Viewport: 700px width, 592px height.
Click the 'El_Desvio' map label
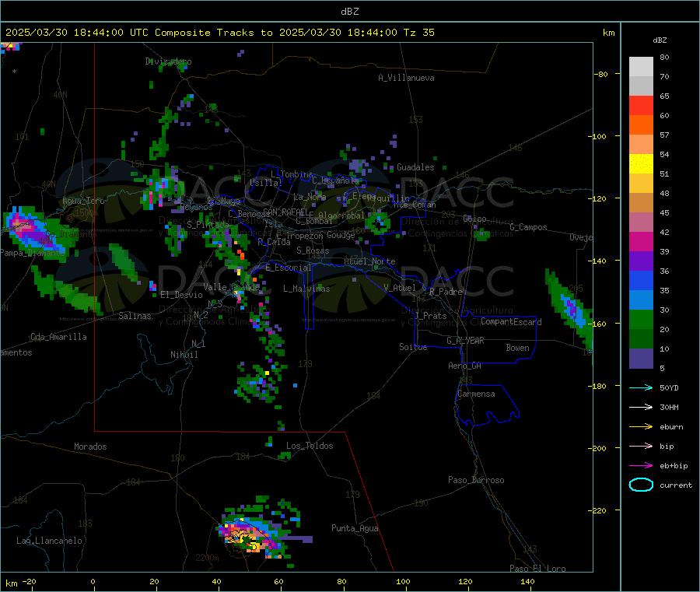pyautogui.click(x=181, y=295)
